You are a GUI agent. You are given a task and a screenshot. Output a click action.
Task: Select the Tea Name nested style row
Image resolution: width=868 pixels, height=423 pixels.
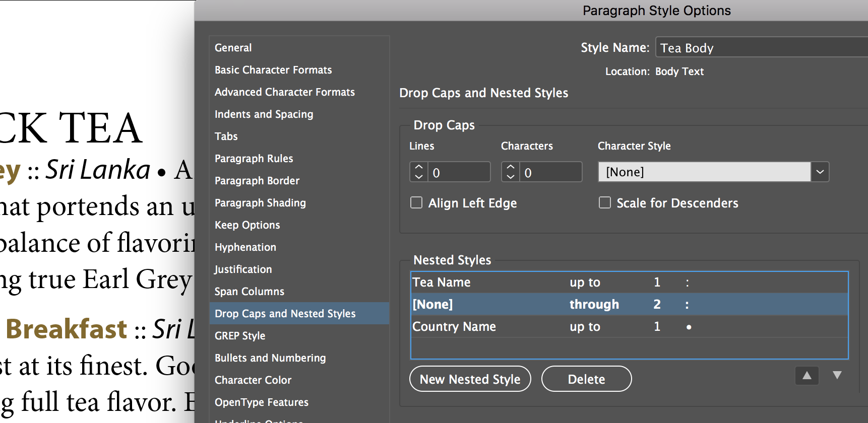click(x=630, y=283)
